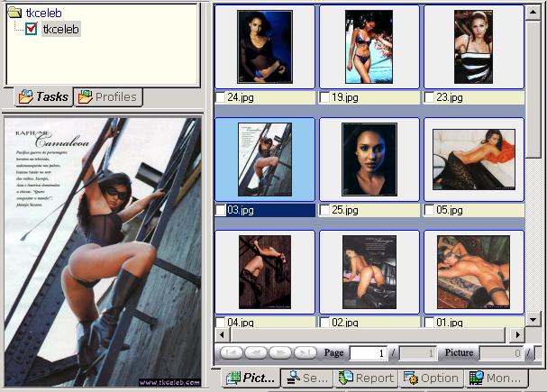Go to the previous page button
This screenshot has width=547, height=392.
[256, 352]
